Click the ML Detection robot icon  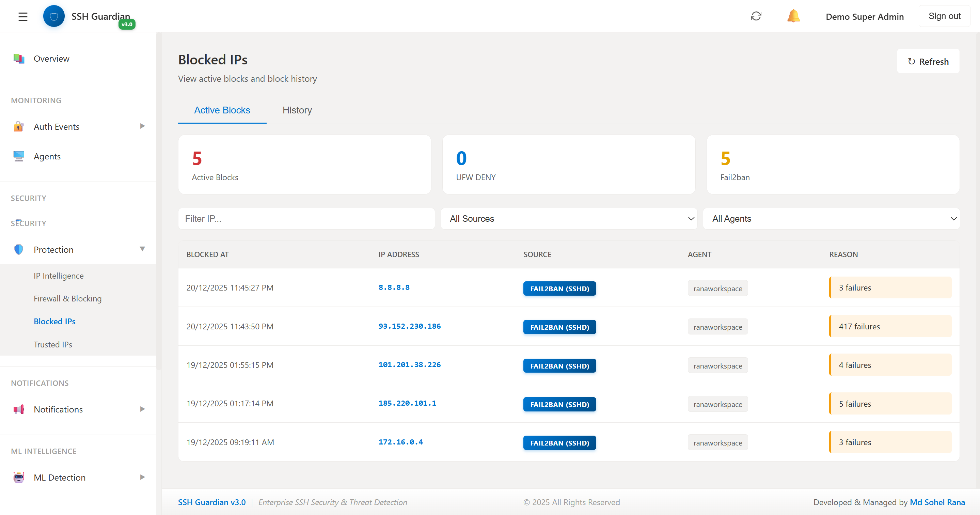[19, 477]
